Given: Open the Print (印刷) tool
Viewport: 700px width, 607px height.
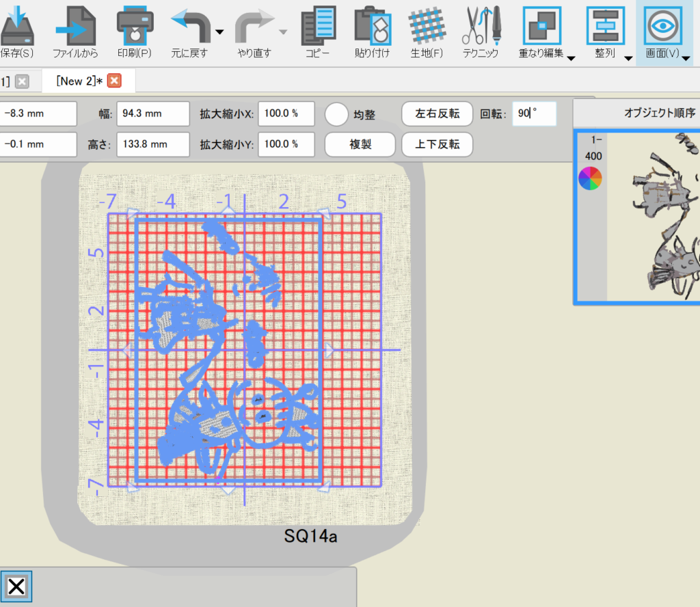Looking at the screenshot, I should (x=135, y=26).
